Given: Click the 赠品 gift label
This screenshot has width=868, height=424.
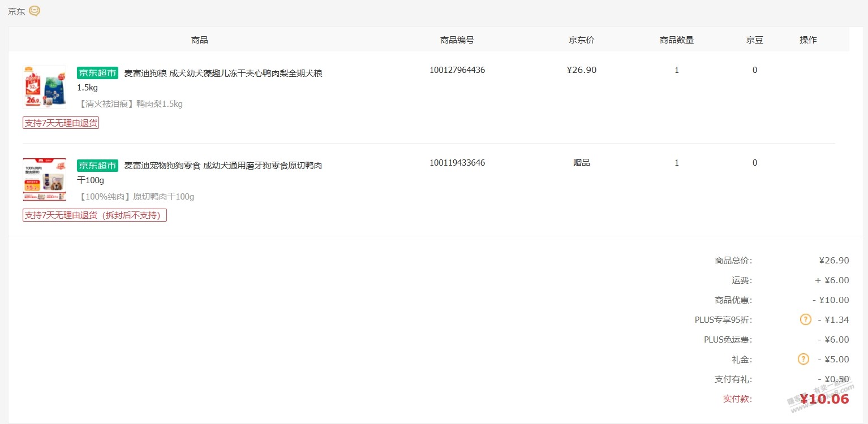Looking at the screenshot, I should pos(582,163).
